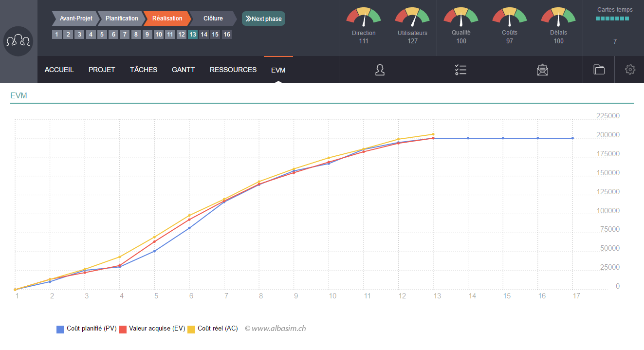Click current period box 13
The image size is (644, 350).
point(193,35)
